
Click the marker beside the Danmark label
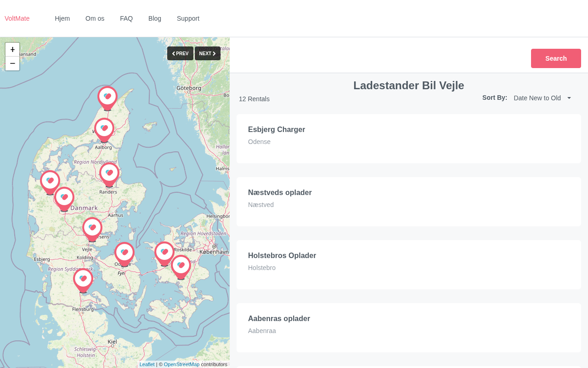64,199
